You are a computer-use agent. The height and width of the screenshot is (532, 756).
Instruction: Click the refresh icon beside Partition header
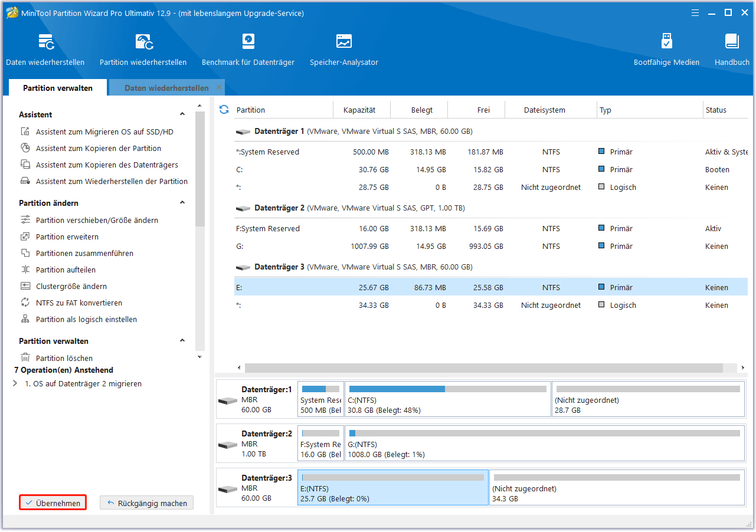(224, 110)
